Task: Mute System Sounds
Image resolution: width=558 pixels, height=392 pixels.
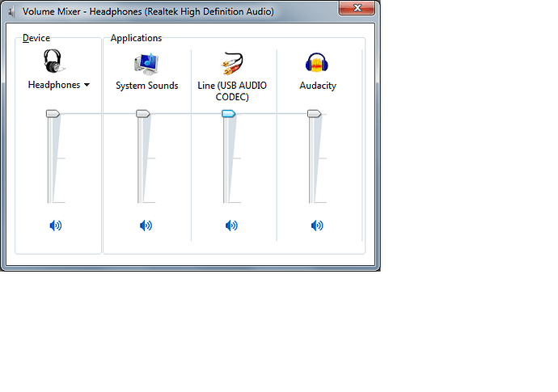Action: click(146, 226)
